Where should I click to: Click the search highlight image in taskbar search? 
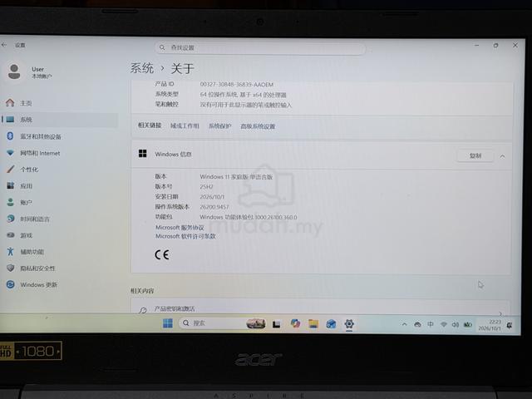click(255, 323)
